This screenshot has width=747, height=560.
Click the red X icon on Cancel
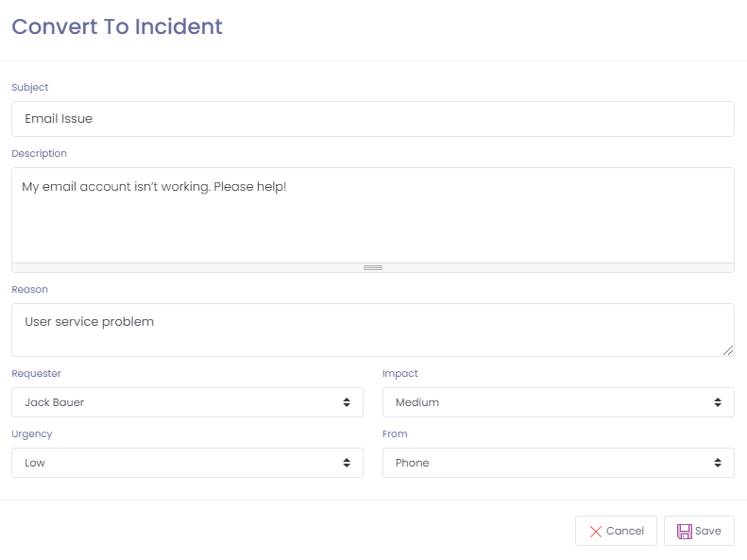click(595, 532)
